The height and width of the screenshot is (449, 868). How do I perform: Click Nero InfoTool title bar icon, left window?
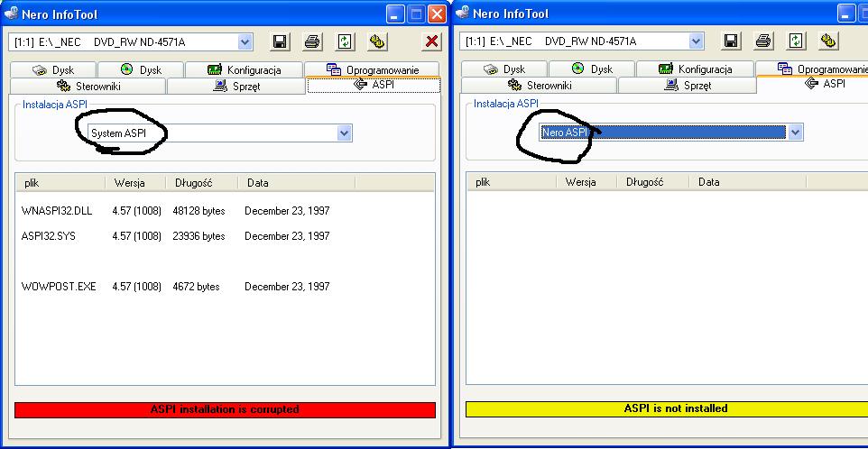11,13
